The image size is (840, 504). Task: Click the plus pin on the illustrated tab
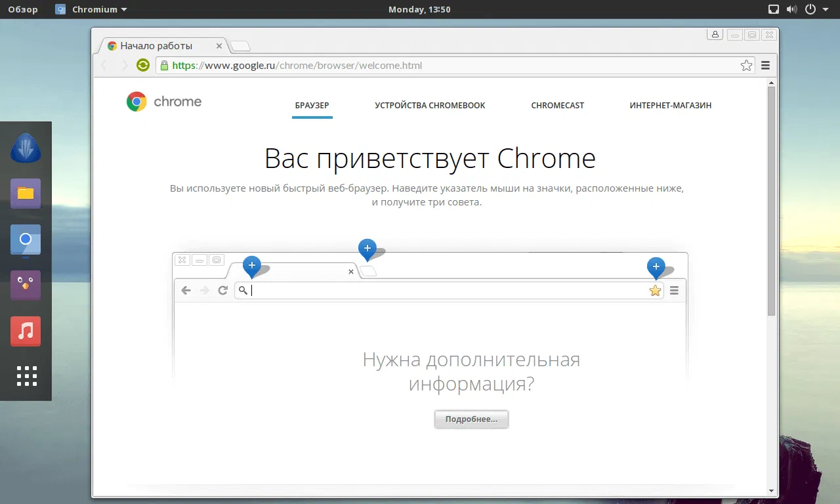tap(252, 266)
